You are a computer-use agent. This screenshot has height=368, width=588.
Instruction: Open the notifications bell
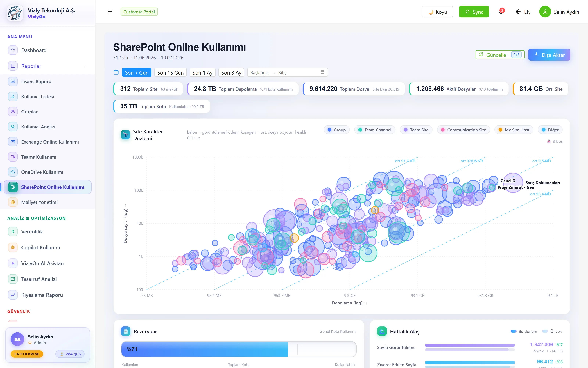(501, 12)
